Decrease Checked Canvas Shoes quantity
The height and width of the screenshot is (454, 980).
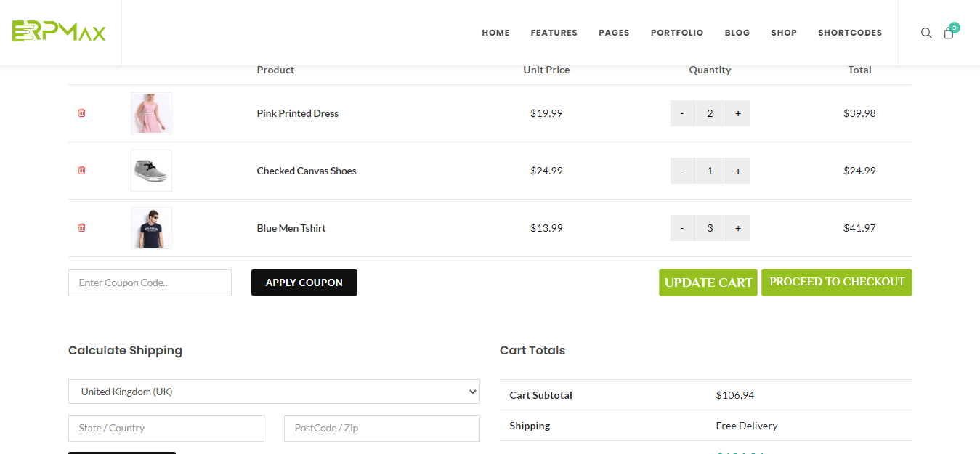pos(682,171)
